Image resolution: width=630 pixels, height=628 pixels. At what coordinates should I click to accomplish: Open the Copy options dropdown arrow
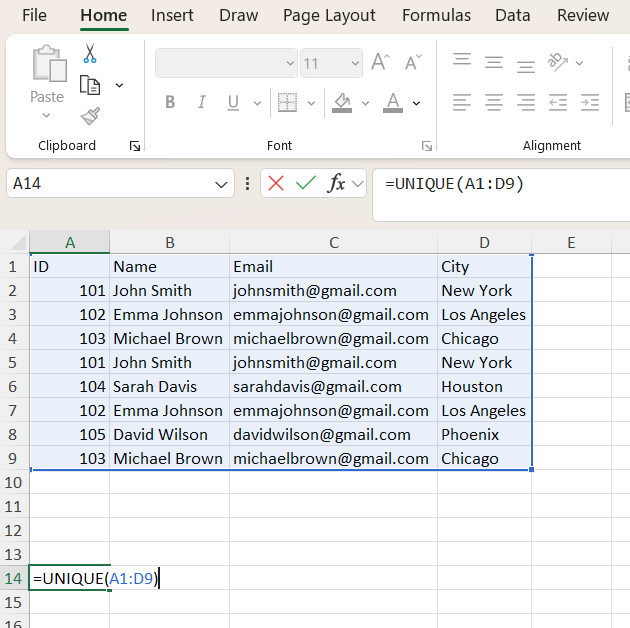click(119, 85)
